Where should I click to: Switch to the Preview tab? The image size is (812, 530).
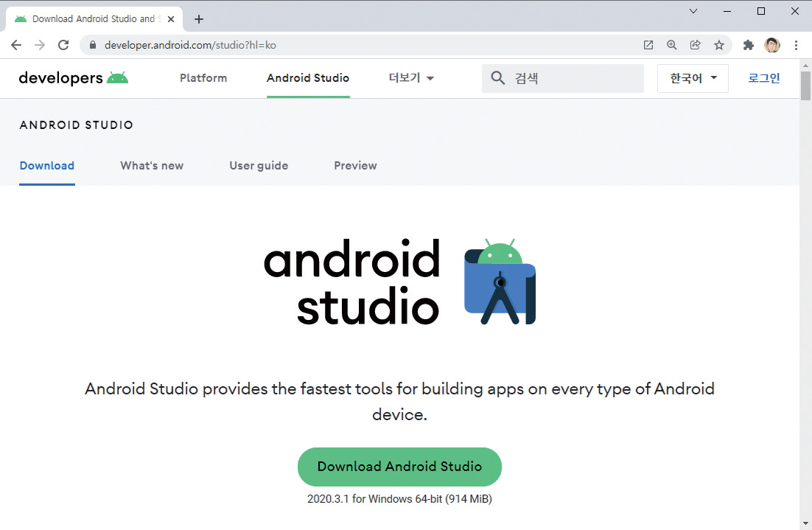[355, 166]
